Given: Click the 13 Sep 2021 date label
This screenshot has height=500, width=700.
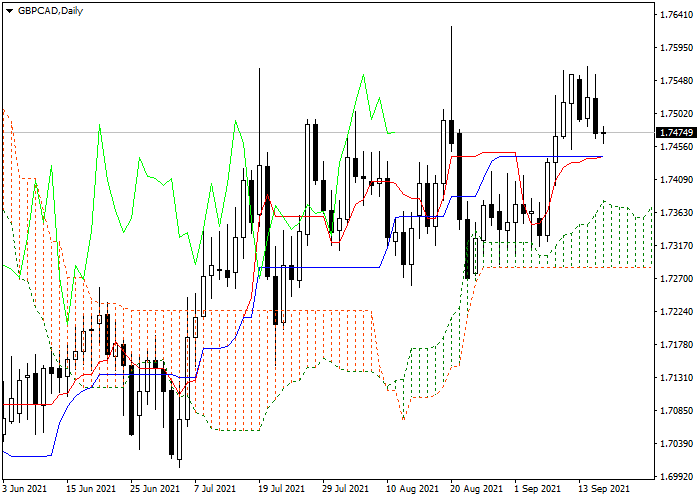Looking at the screenshot, I should point(604,489).
